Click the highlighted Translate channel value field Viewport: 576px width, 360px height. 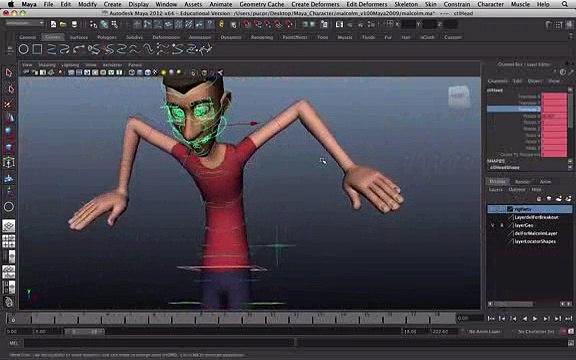coord(554,109)
